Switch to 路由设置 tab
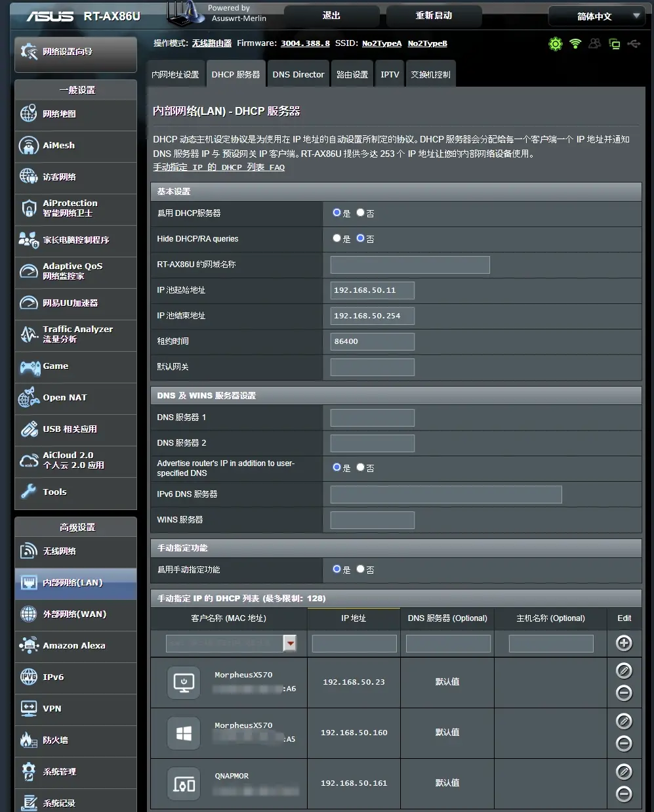 [x=352, y=74]
